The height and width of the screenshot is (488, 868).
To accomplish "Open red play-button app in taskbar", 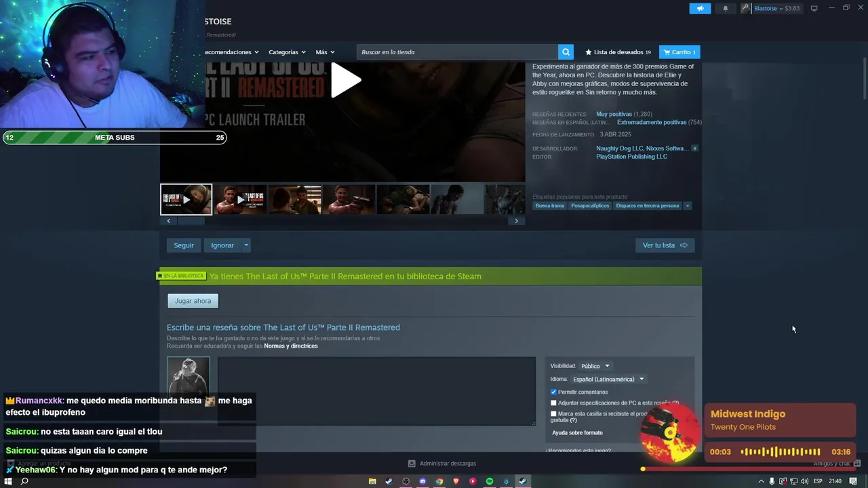I will click(473, 481).
